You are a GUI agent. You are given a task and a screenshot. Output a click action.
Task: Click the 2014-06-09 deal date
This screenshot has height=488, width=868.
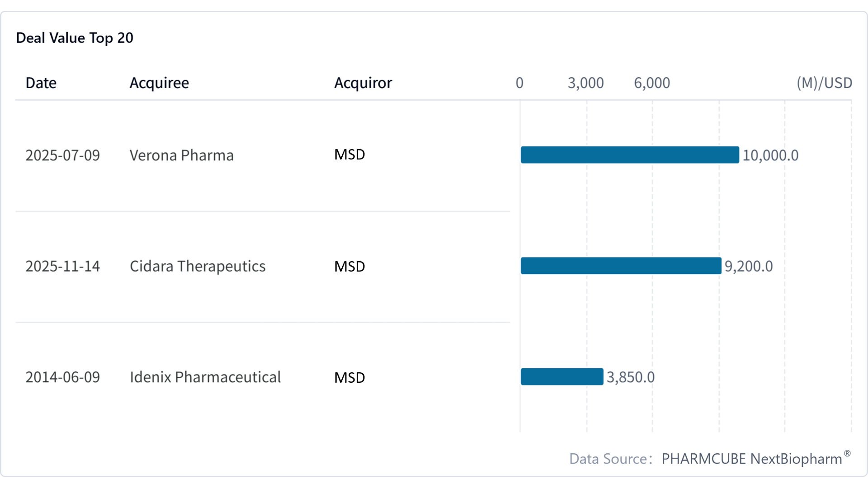pos(62,377)
